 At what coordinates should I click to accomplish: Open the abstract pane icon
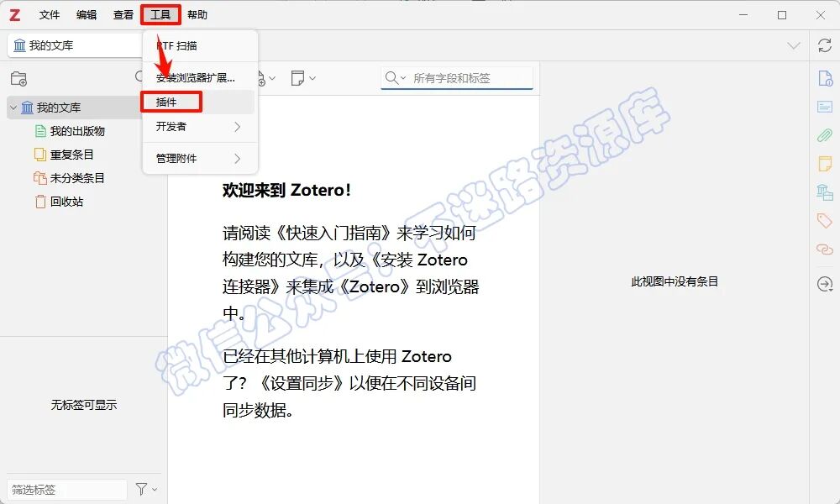pyautogui.click(x=825, y=107)
